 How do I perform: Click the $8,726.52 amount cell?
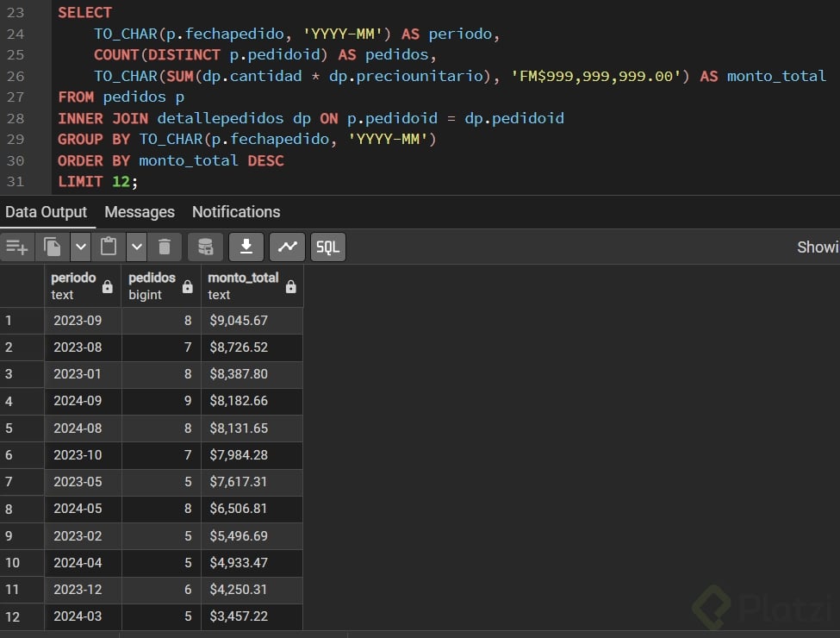(x=252, y=347)
